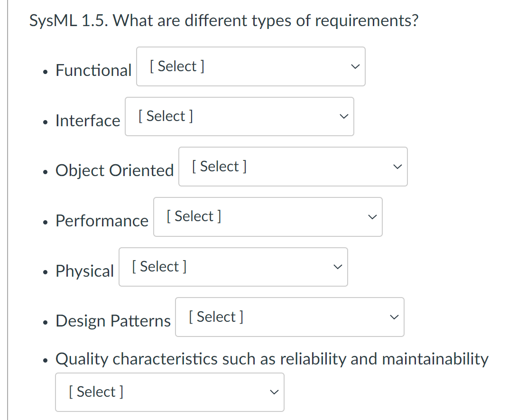
Task: Click the chevron on the Physical select box
Action: pyautogui.click(x=337, y=267)
